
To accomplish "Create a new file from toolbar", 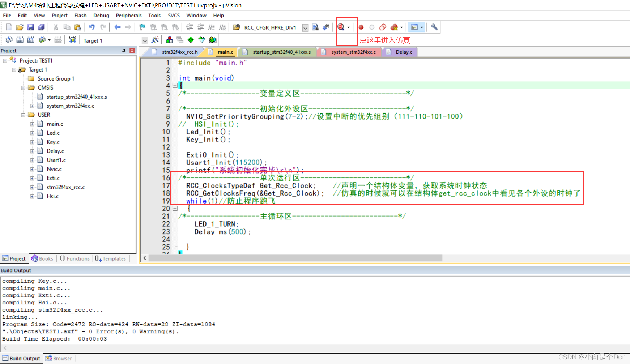I will pyautogui.click(x=9, y=27).
